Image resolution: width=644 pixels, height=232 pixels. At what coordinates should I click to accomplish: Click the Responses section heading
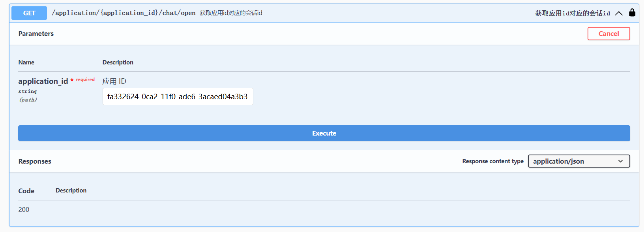[x=35, y=161]
